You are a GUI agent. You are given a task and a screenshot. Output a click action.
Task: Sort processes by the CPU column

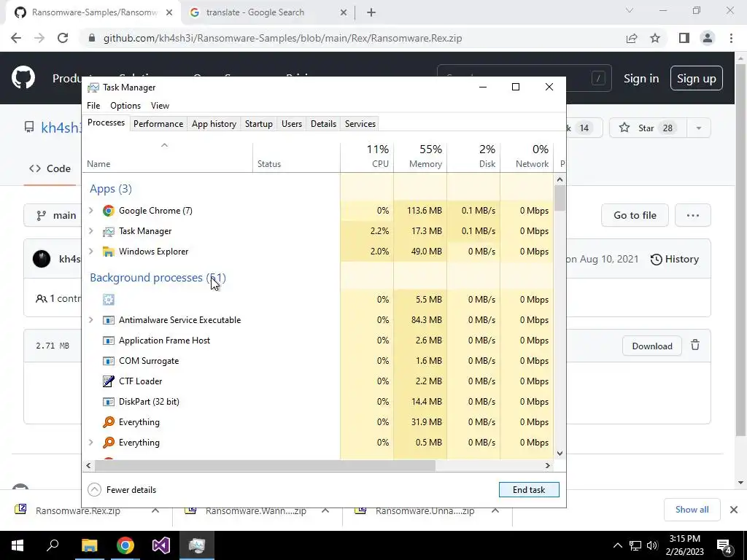pyautogui.click(x=367, y=157)
